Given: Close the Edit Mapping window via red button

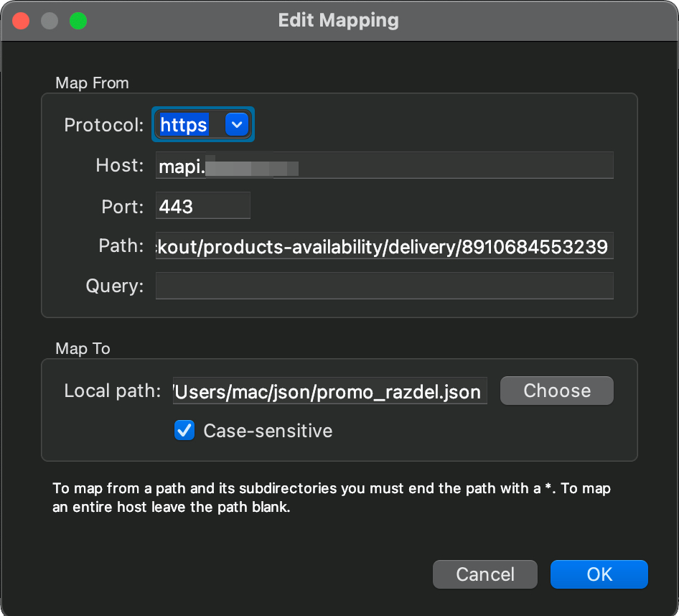Looking at the screenshot, I should click(21, 21).
